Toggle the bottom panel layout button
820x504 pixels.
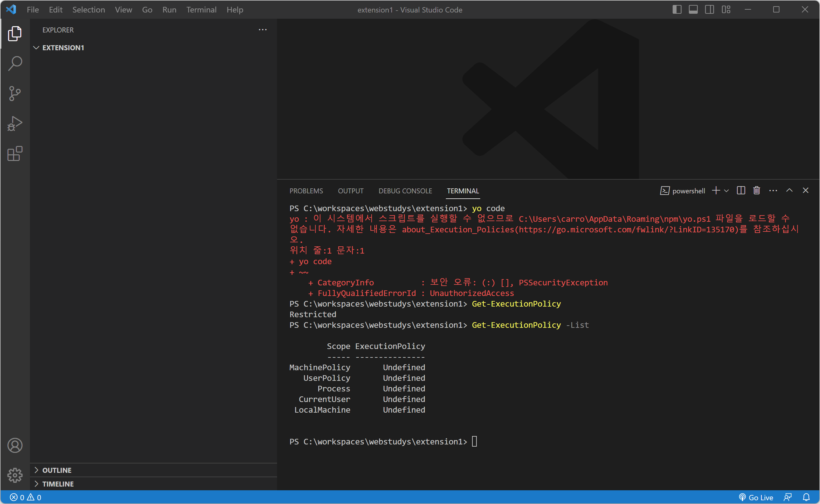coord(693,10)
